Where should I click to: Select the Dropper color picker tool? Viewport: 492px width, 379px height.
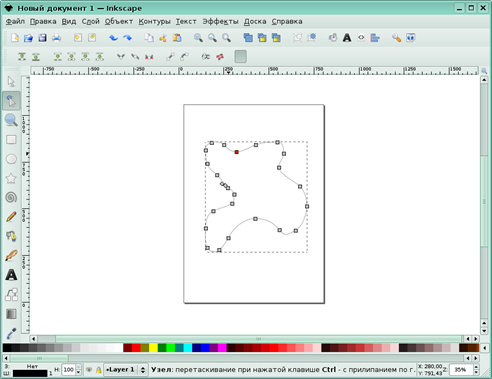pos(11,333)
